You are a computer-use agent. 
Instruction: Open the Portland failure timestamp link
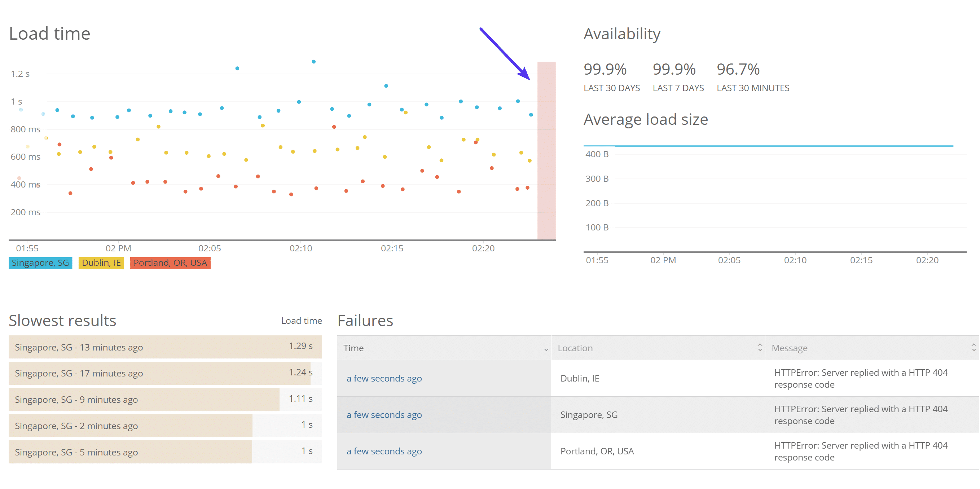tap(384, 451)
